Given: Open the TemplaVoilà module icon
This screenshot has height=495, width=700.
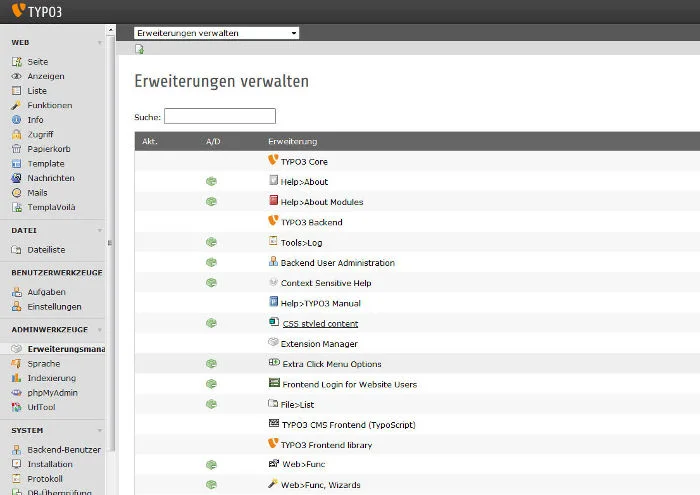Looking at the screenshot, I should pyautogui.click(x=17, y=207).
